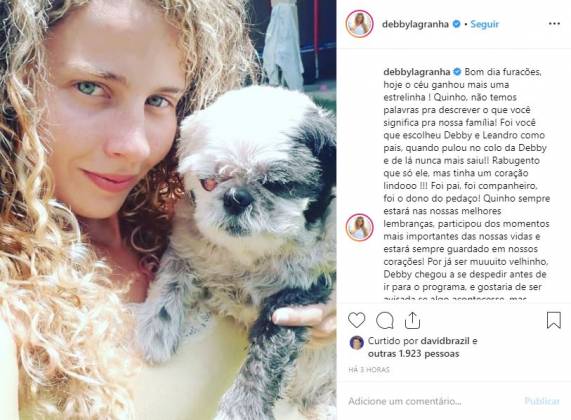Click the photo of woman with dog
The image size is (571, 420).
(168, 210)
